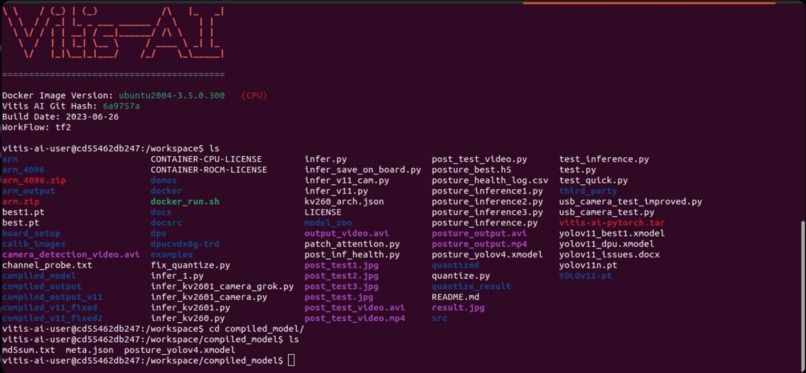Click the compiled_output_v11 directory name
Viewport: 806px width, 373px height.
52,297
